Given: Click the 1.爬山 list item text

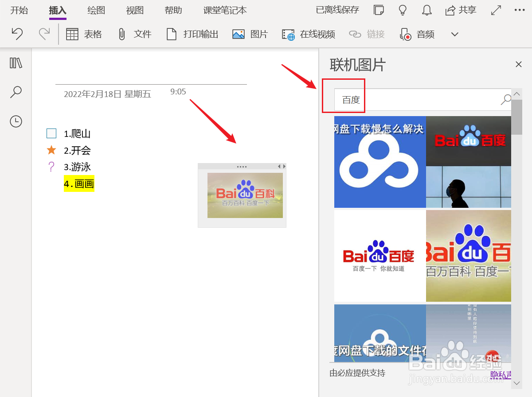Looking at the screenshot, I should pos(77,134).
